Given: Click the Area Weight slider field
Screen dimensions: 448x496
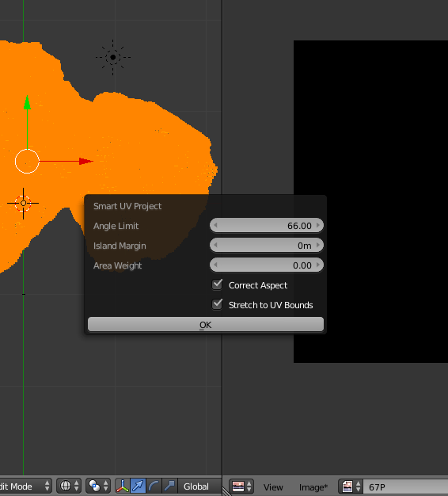Looking at the screenshot, I should (x=267, y=265).
